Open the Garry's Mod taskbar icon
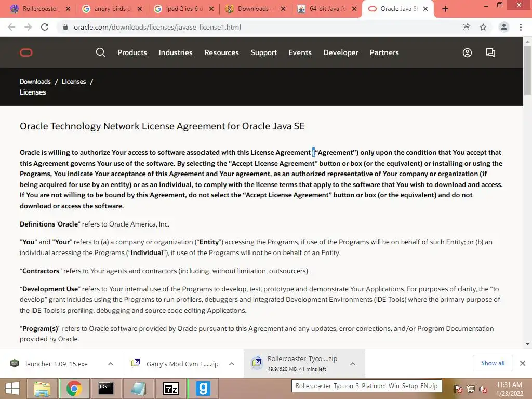The width and height of the screenshot is (532, 399). [x=203, y=389]
